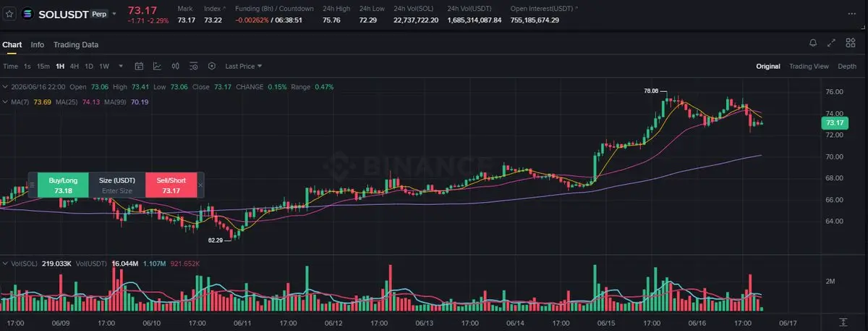Switch to the Info tab

[x=37, y=44]
